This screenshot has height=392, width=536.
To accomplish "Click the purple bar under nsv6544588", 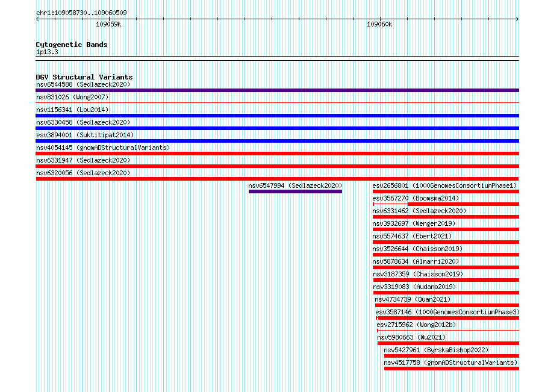I will (x=277, y=90).
